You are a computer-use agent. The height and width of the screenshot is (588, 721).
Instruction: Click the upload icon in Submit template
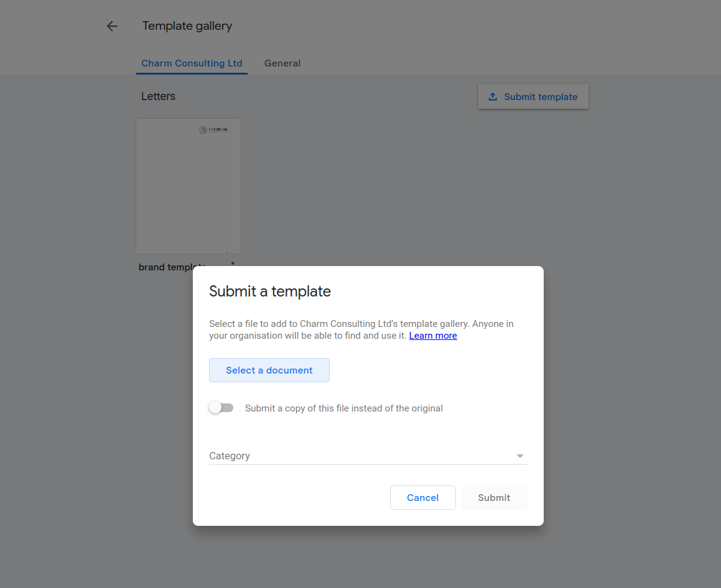coord(493,96)
